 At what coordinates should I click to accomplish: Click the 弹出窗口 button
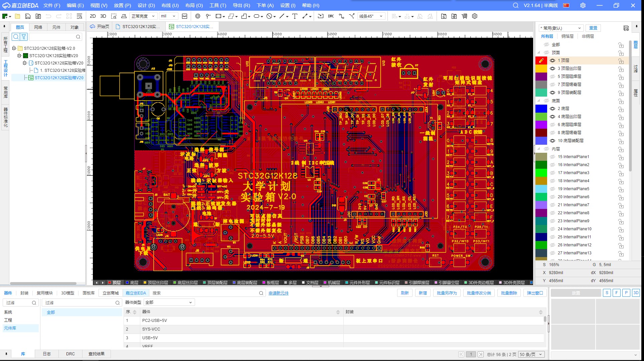pyautogui.click(x=535, y=293)
